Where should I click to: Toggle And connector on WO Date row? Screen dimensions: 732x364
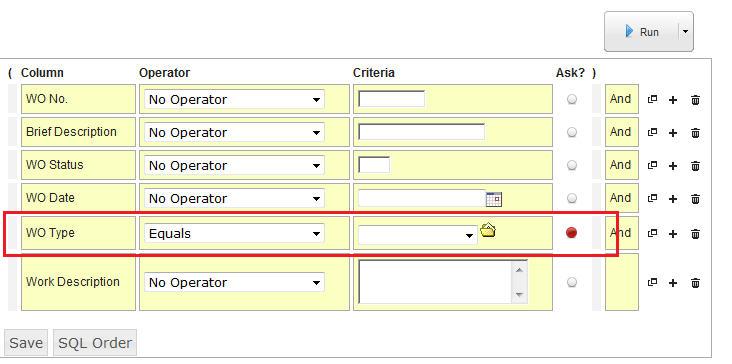click(621, 198)
